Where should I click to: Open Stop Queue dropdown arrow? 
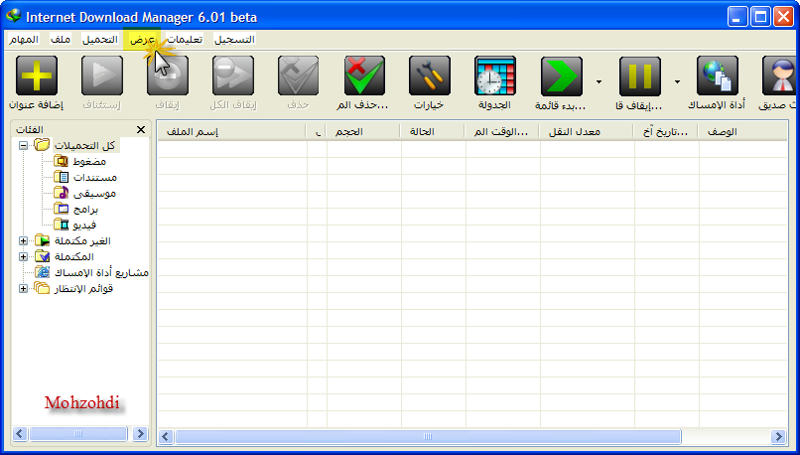[678, 82]
